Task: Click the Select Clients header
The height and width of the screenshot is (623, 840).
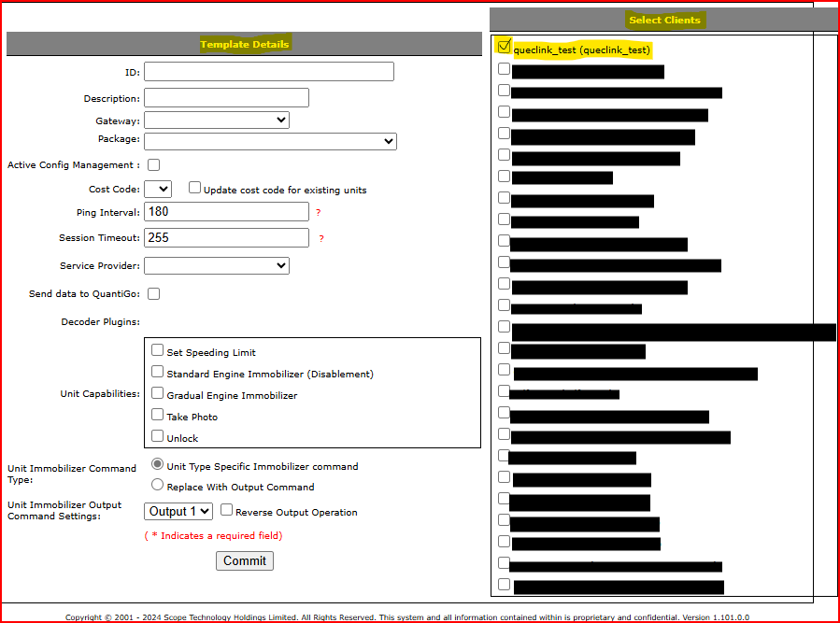Action: 665,20
